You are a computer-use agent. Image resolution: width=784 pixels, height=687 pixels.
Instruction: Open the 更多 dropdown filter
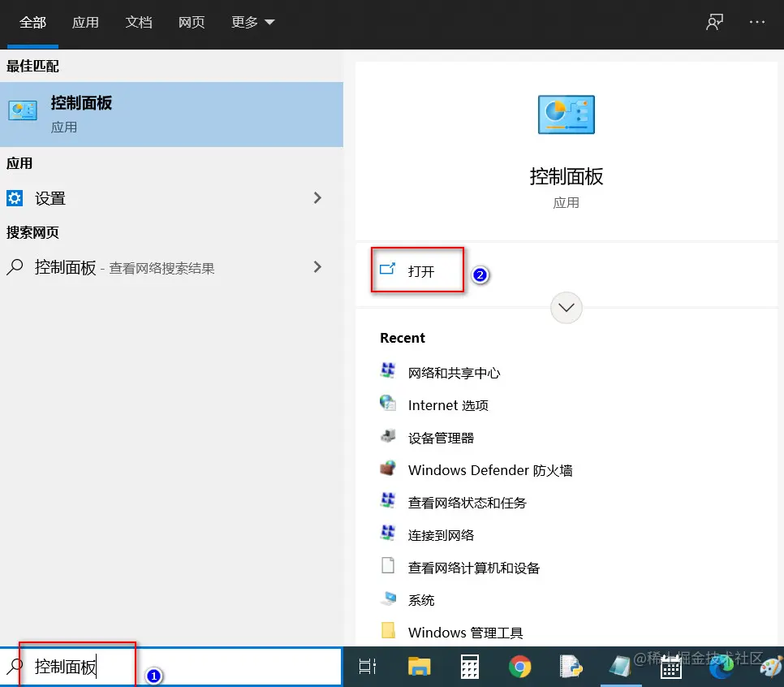coord(252,22)
